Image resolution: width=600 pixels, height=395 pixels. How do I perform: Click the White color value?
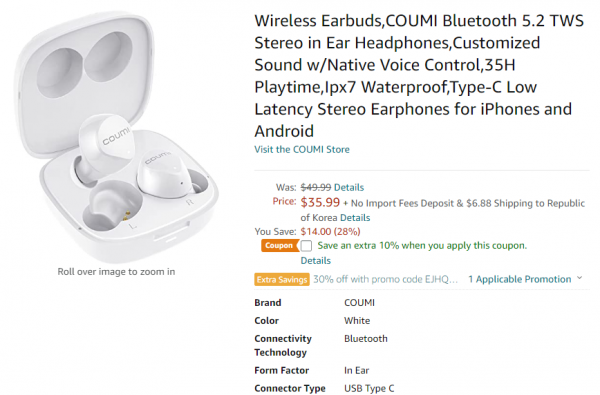click(357, 321)
